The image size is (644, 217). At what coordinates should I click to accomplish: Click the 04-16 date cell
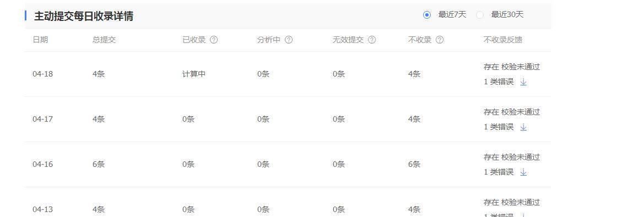(x=43, y=164)
